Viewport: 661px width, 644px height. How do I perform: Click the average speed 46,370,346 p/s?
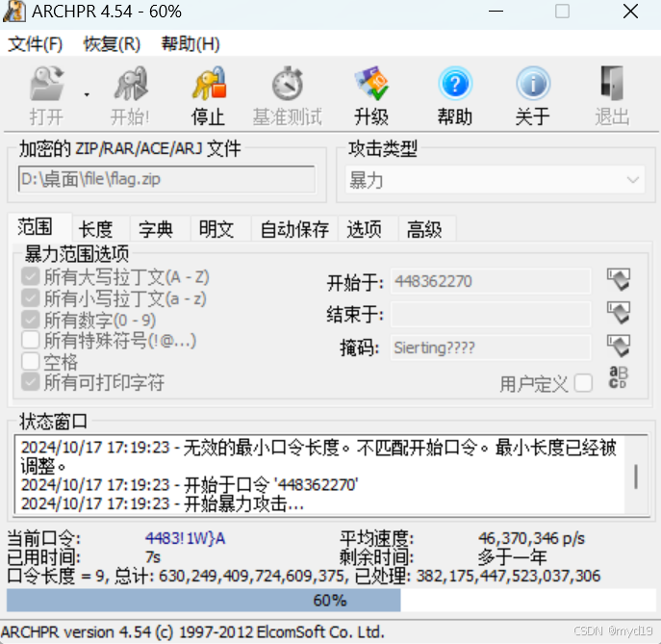pos(531,538)
